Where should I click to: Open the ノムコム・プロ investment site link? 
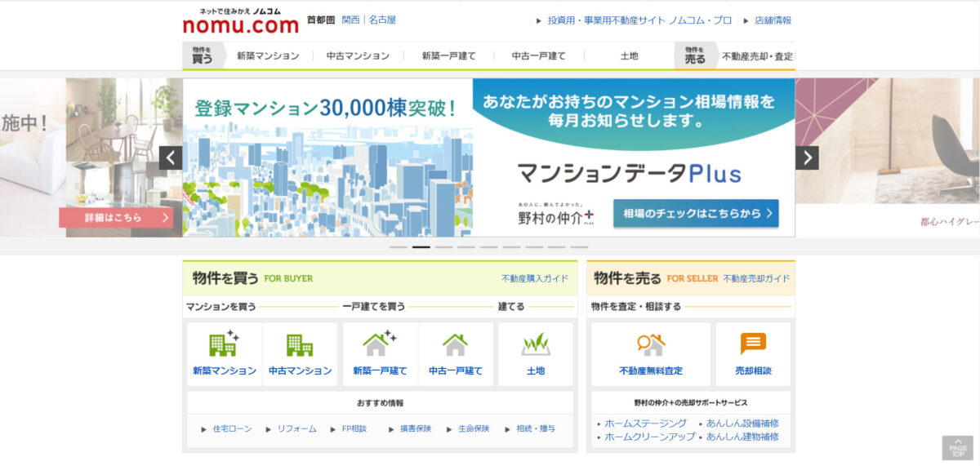click(639, 20)
